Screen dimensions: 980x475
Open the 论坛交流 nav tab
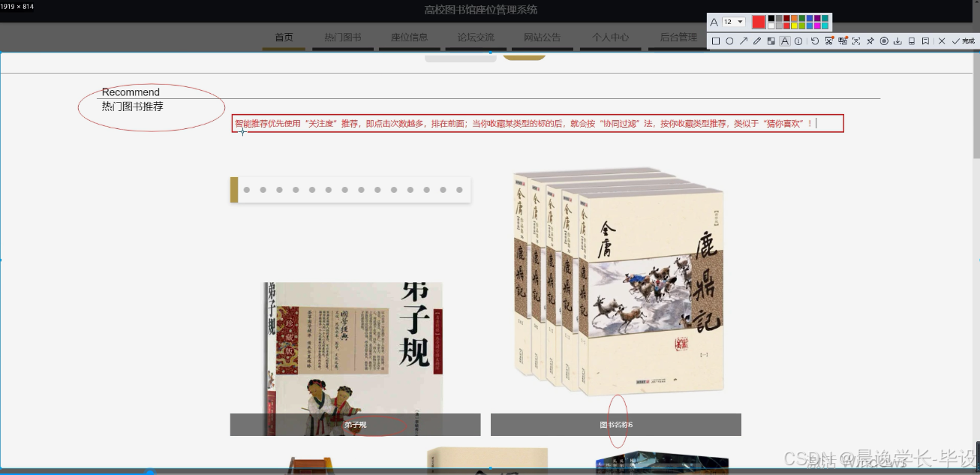476,38
